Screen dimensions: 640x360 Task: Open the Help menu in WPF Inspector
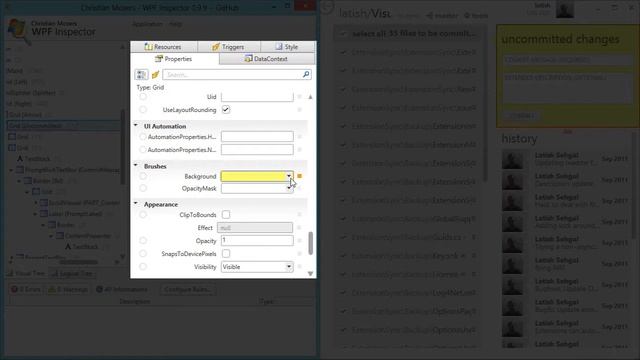pos(176,24)
